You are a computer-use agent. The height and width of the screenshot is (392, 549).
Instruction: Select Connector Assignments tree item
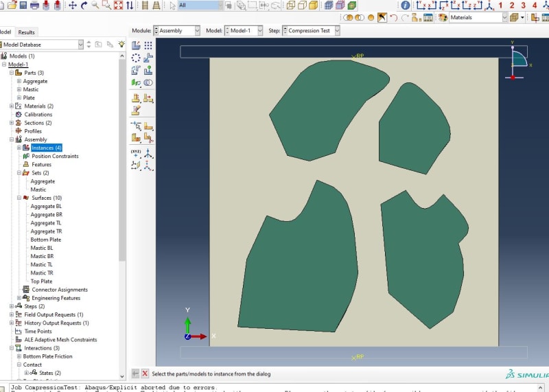[60, 290]
